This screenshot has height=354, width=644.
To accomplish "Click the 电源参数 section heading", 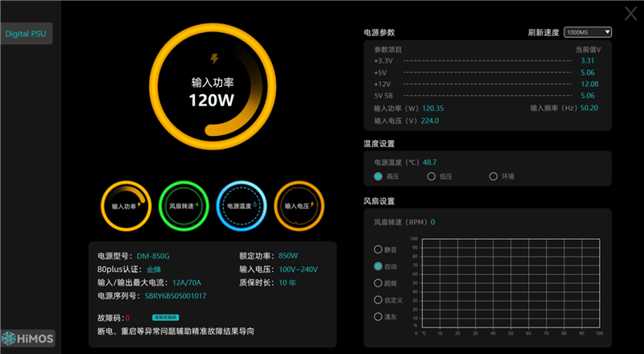I will click(x=379, y=32).
